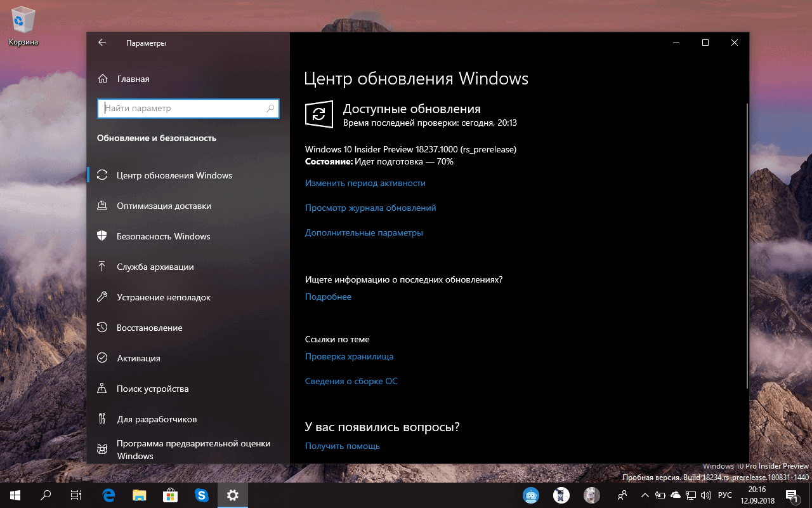Click Проверка хранилища link
The image size is (812, 508).
click(350, 356)
